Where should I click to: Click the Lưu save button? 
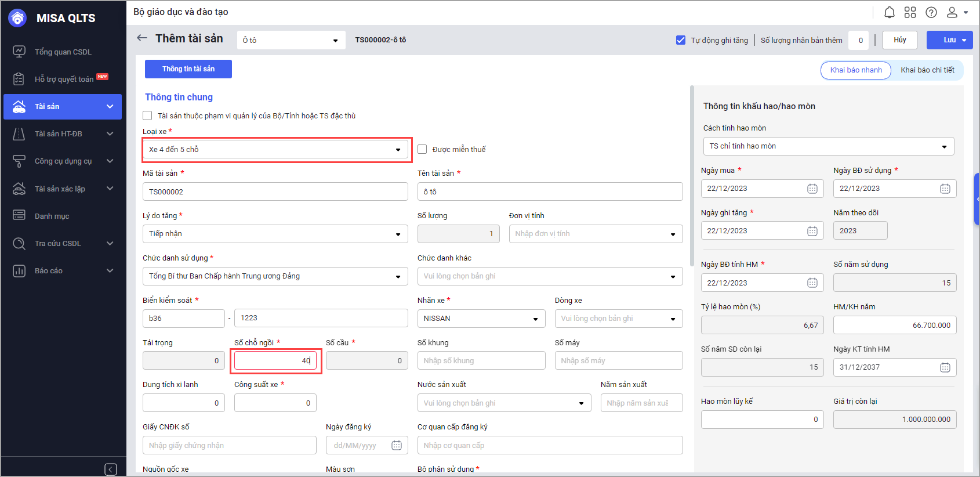coord(943,40)
